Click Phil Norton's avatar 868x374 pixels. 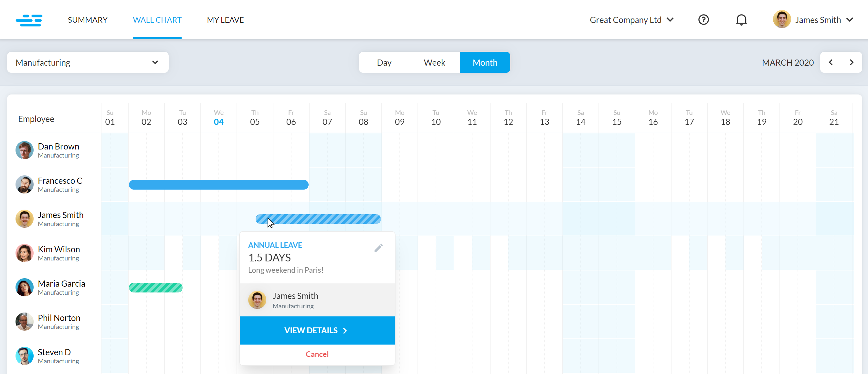[25, 322]
